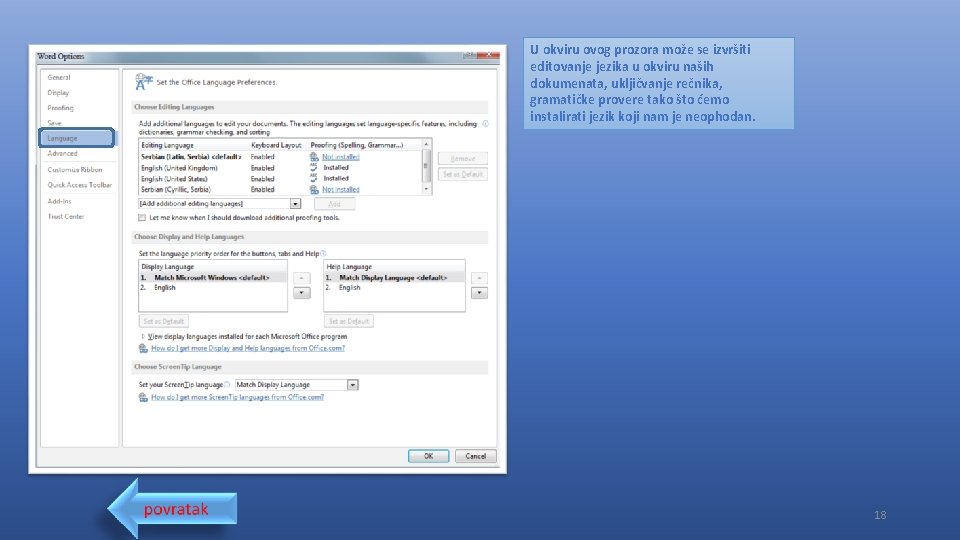The width and height of the screenshot is (960, 540).
Task: Click info icon beside ScreenTip language label
Action: [x=227, y=384]
